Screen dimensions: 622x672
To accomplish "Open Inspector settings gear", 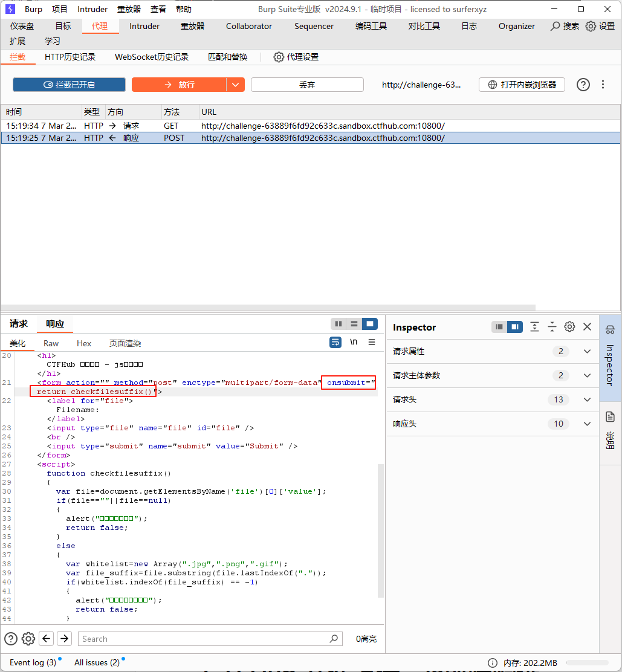I will (x=569, y=327).
